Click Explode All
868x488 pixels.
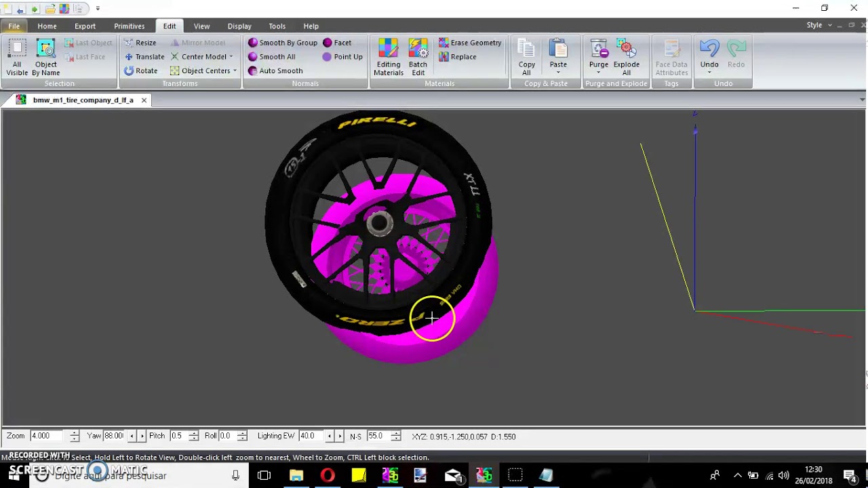[x=627, y=58]
